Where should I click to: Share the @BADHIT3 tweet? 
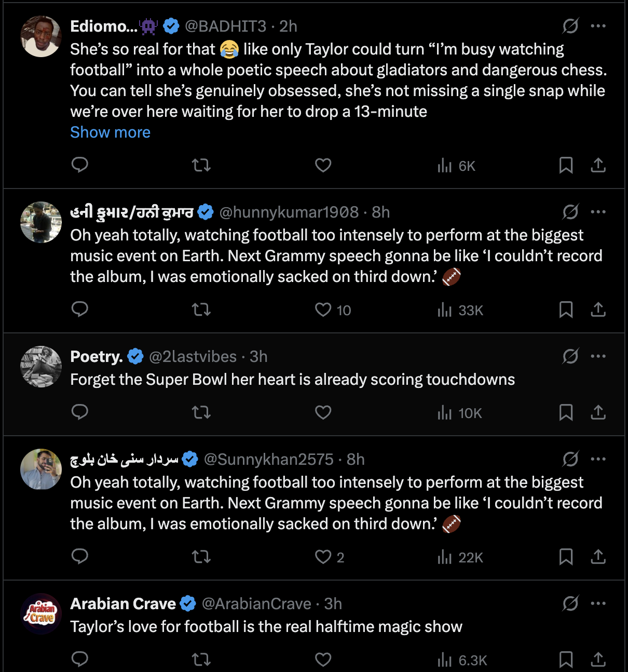point(598,165)
